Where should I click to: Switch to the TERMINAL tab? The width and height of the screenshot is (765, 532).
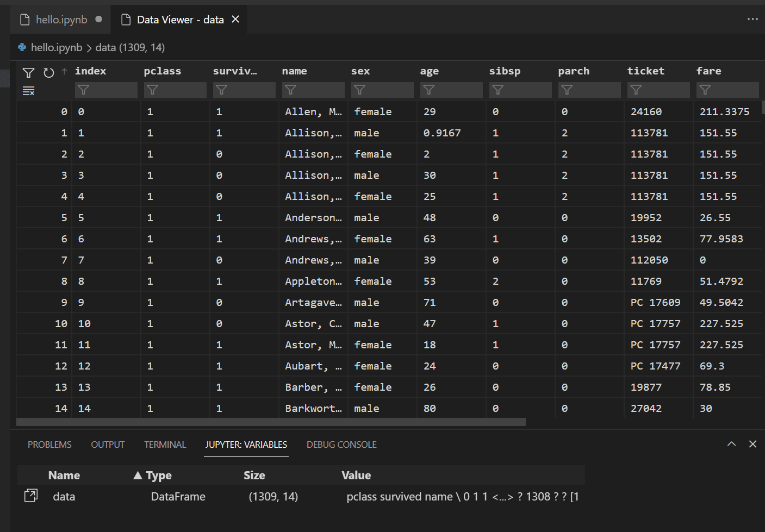pyautogui.click(x=165, y=445)
